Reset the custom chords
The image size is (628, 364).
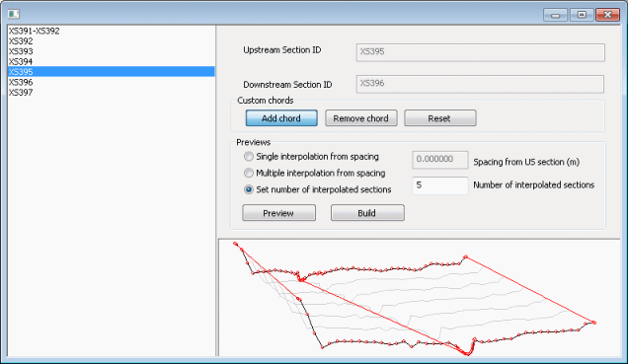439,118
